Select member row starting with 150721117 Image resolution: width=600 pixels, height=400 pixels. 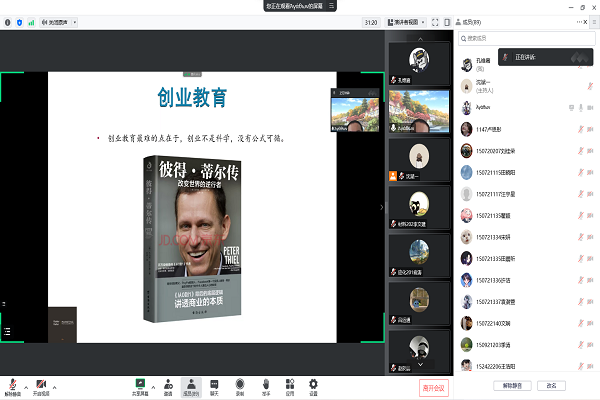coord(527,194)
